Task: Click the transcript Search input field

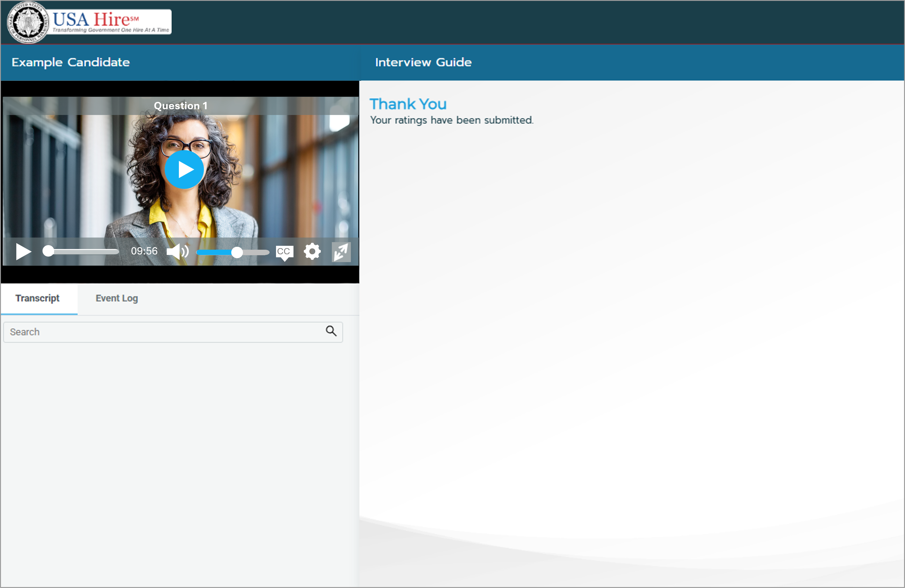Action: [x=173, y=332]
